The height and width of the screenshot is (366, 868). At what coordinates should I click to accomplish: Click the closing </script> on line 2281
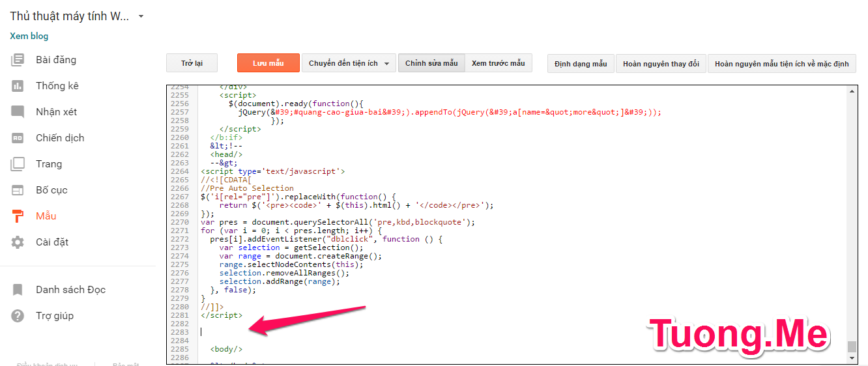click(x=222, y=315)
